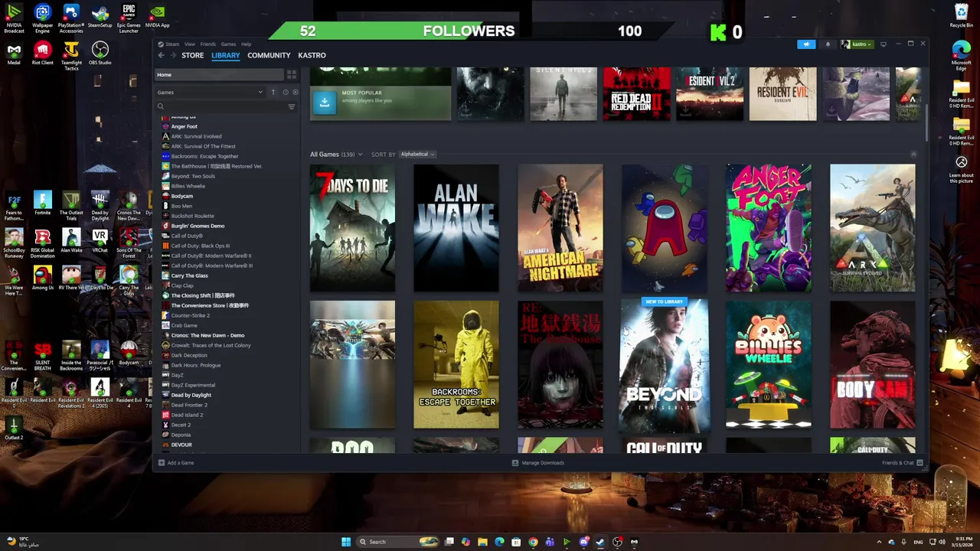Click taskbar Search box
The width and height of the screenshot is (980, 551).
[x=398, y=542]
